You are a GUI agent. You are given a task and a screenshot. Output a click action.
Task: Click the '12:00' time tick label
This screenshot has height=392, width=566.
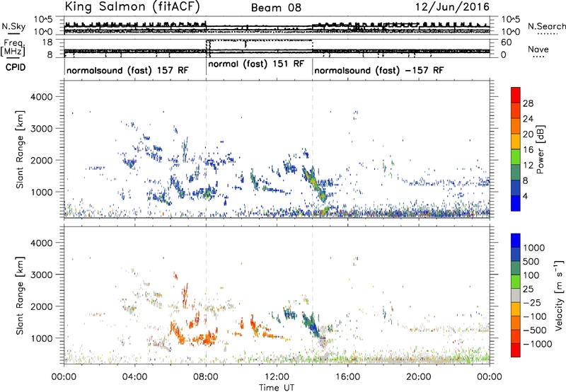click(277, 377)
